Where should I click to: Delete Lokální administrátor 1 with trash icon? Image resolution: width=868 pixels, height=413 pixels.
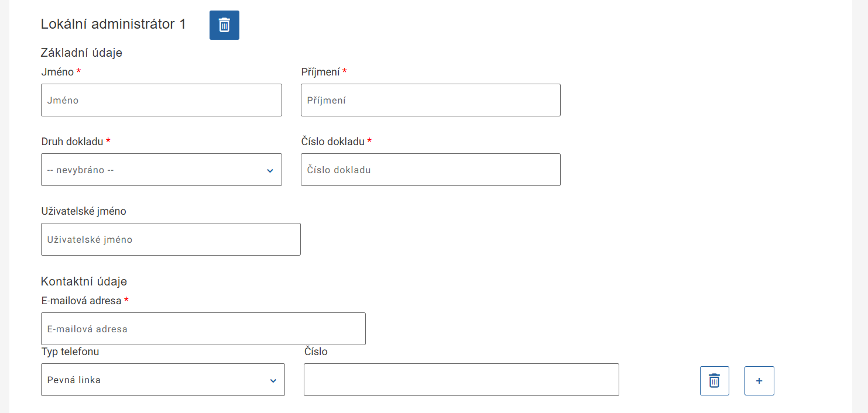224,25
